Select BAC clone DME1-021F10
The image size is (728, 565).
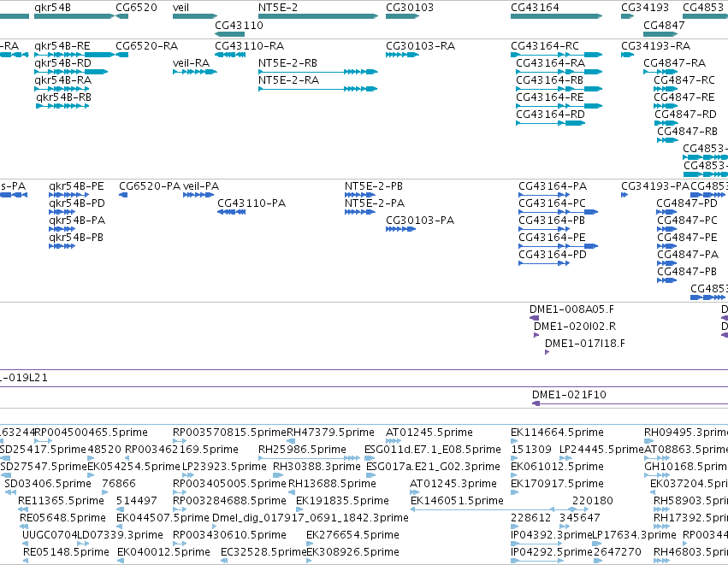pos(569,395)
